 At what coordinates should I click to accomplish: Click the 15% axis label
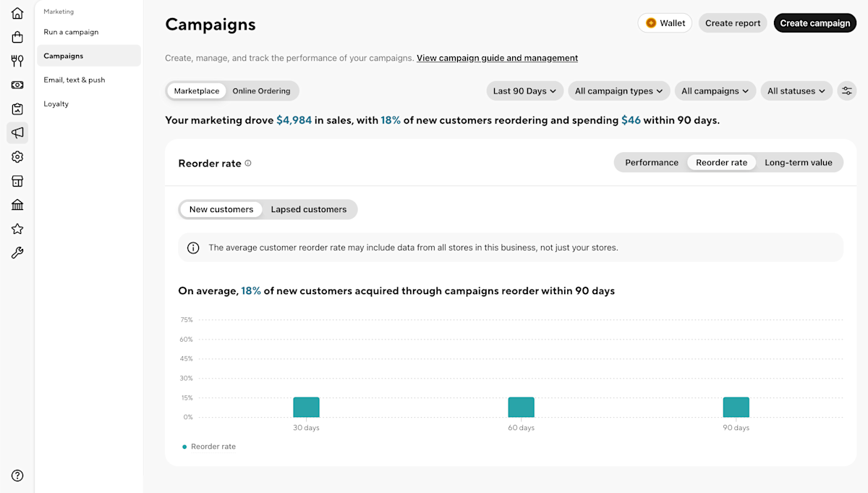pos(186,397)
